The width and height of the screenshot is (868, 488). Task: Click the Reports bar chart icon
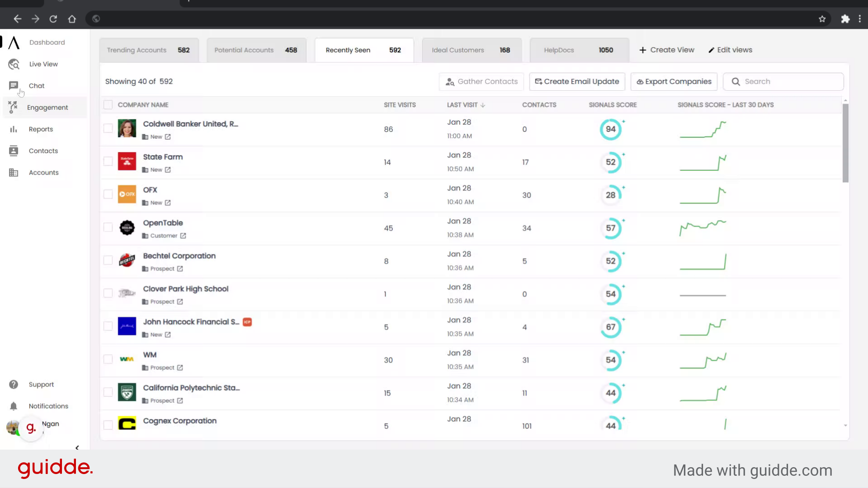click(x=14, y=129)
